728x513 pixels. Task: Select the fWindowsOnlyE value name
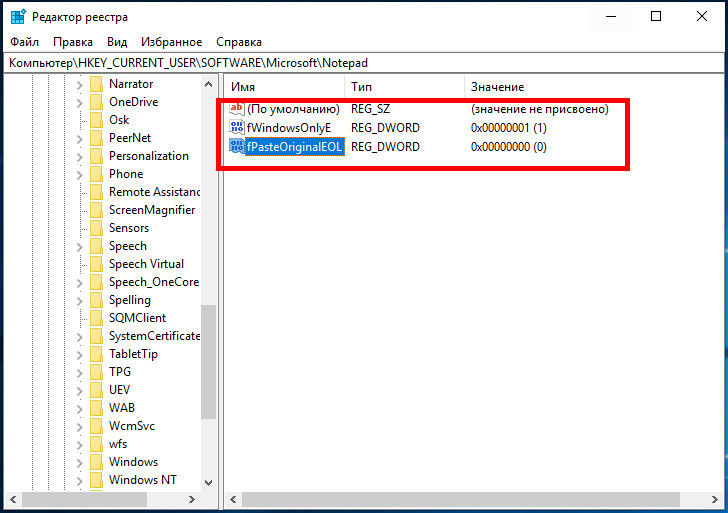[289, 128]
